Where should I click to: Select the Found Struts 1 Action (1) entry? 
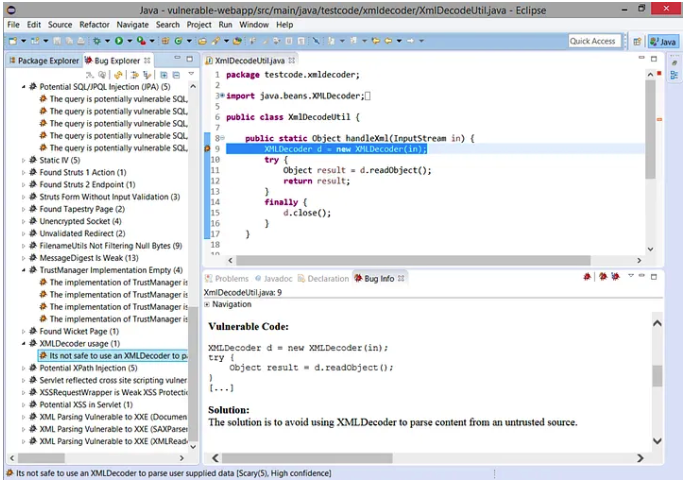[x=83, y=173]
